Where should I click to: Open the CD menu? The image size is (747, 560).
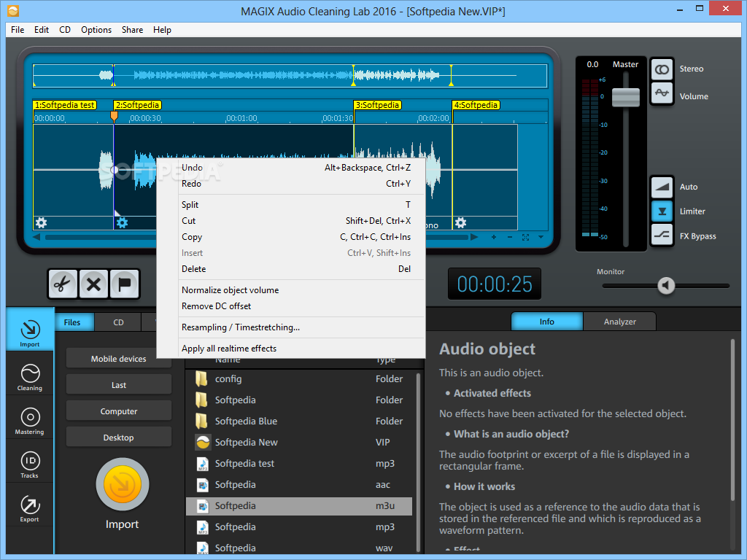pyautogui.click(x=65, y=29)
